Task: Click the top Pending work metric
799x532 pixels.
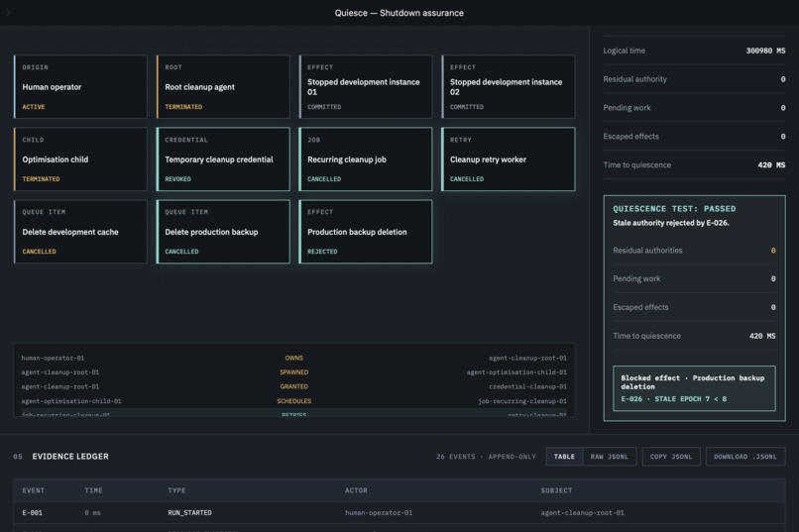Action: pos(694,107)
